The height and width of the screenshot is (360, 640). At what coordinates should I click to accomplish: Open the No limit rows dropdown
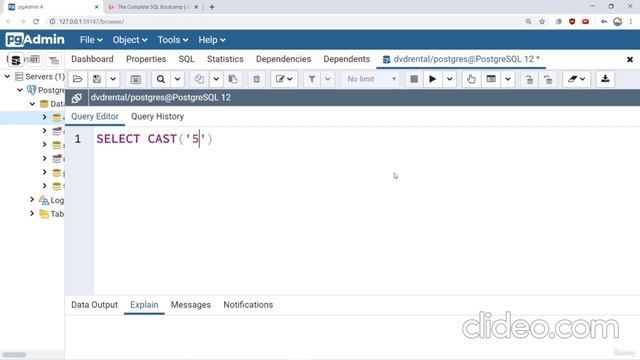(x=371, y=79)
